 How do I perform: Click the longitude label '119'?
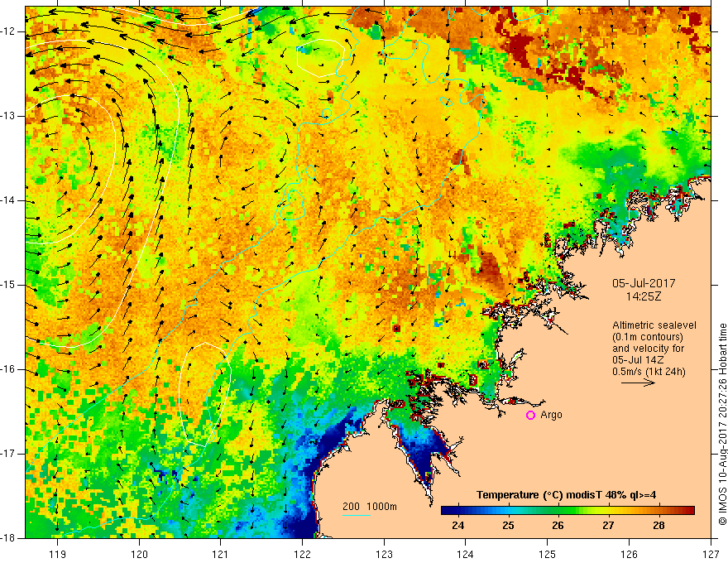pos(58,554)
